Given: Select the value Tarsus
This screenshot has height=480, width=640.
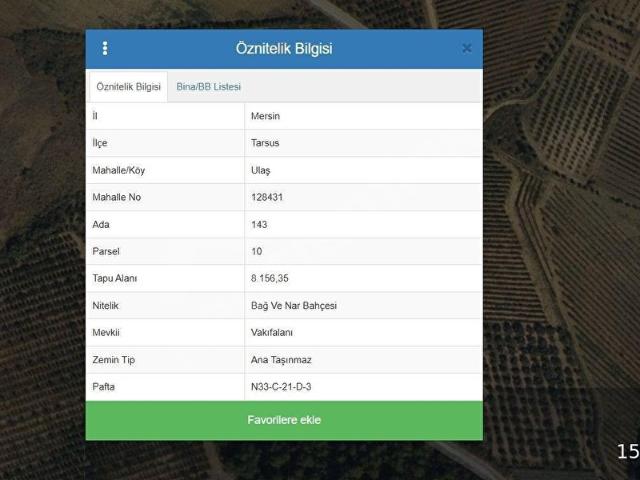Looking at the screenshot, I should (265, 143).
